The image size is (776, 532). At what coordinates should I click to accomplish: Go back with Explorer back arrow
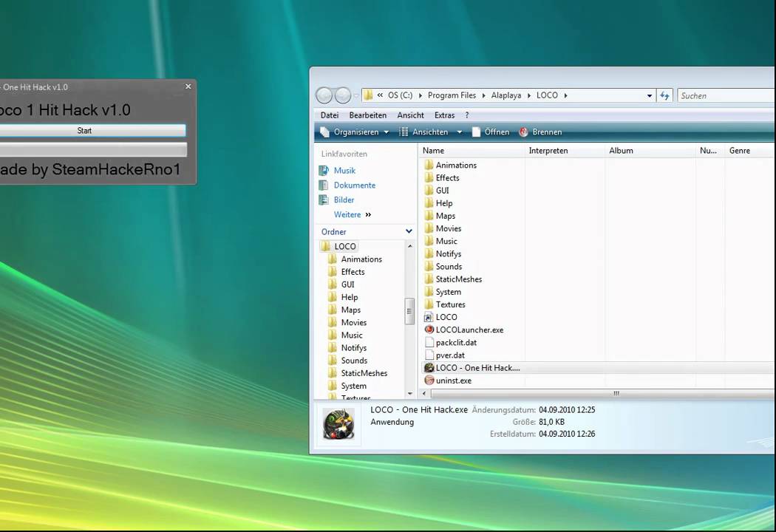tap(324, 95)
